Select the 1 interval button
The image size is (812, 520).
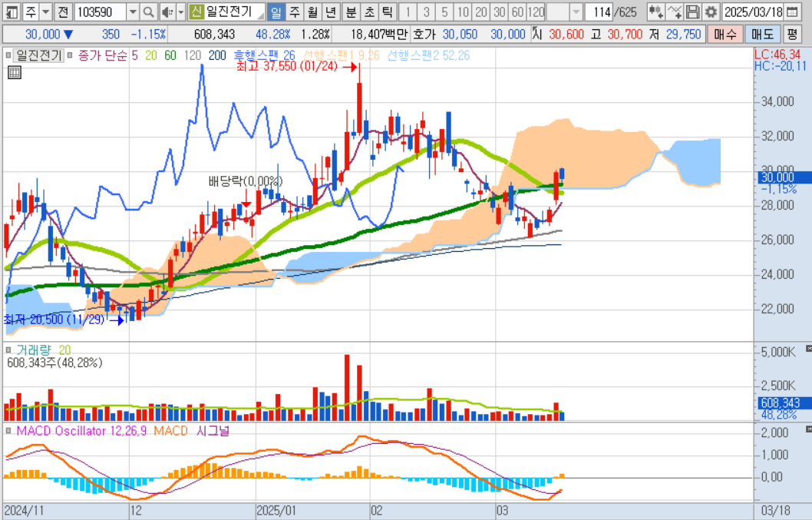pyautogui.click(x=408, y=12)
